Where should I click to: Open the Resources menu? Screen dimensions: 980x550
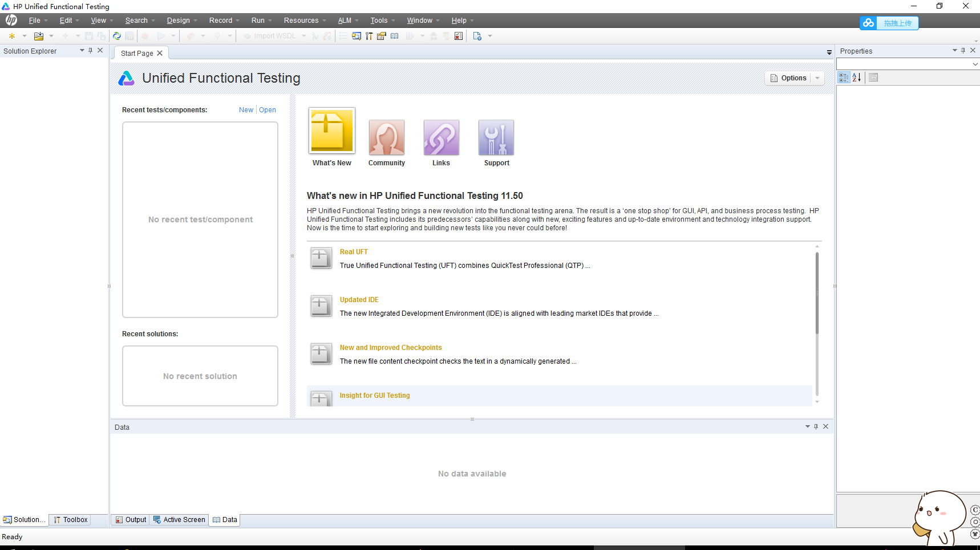coord(301,21)
